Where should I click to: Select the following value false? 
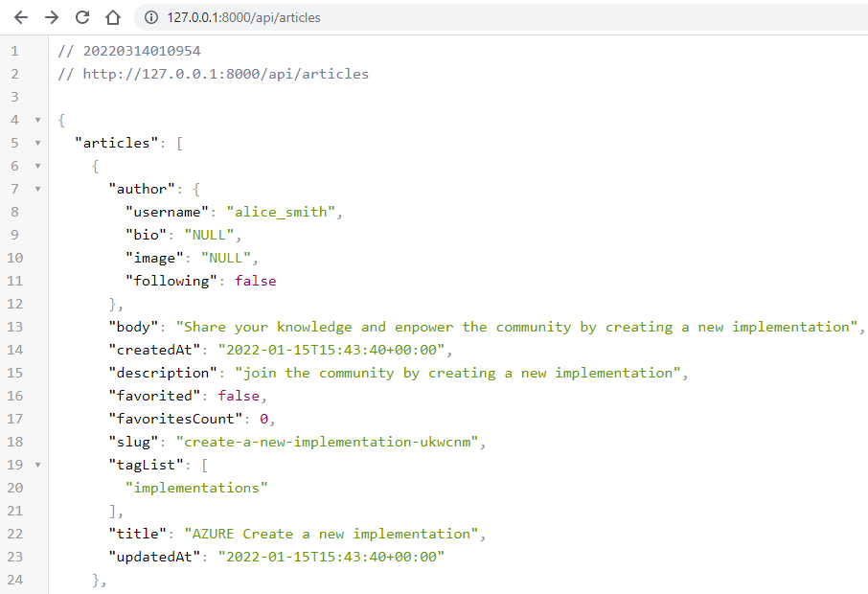click(x=255, y=281)
